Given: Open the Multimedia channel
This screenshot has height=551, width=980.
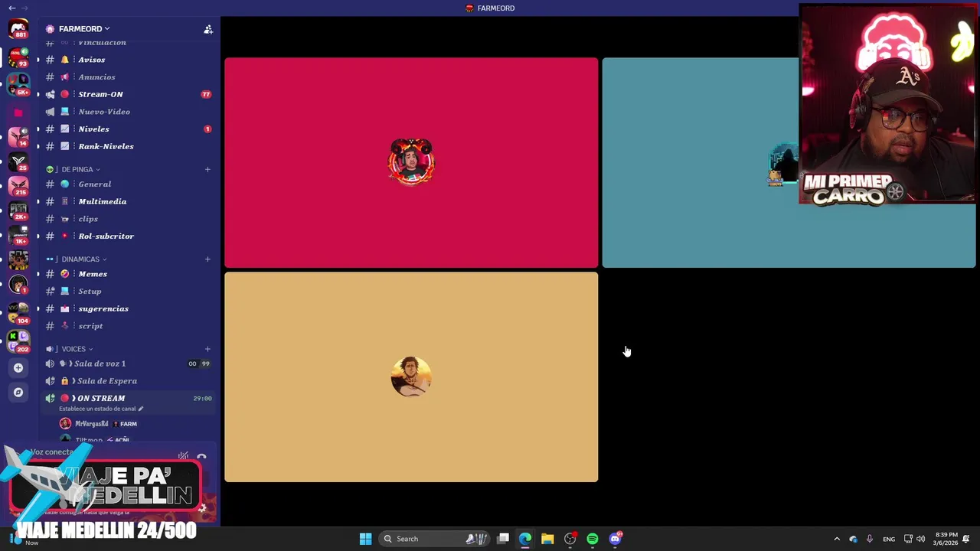Looking at the screenshot, I should [128, 201].
